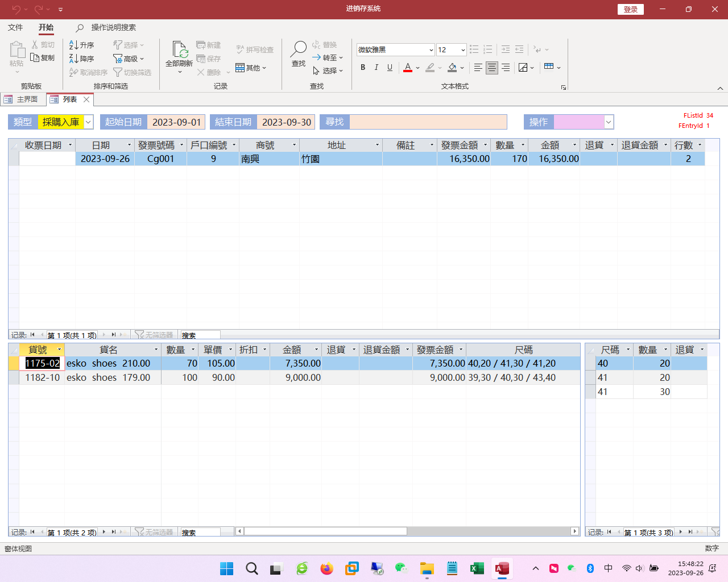Sort ascending with 升序 icon
728x582 pixels.
pyautogui.click(x=74, y=45)
